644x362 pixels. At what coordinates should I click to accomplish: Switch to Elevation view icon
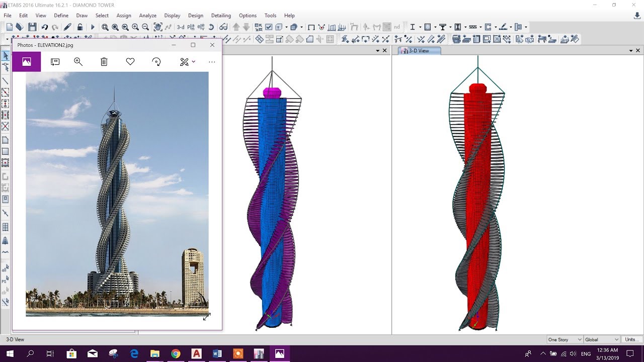click(201, 27)
